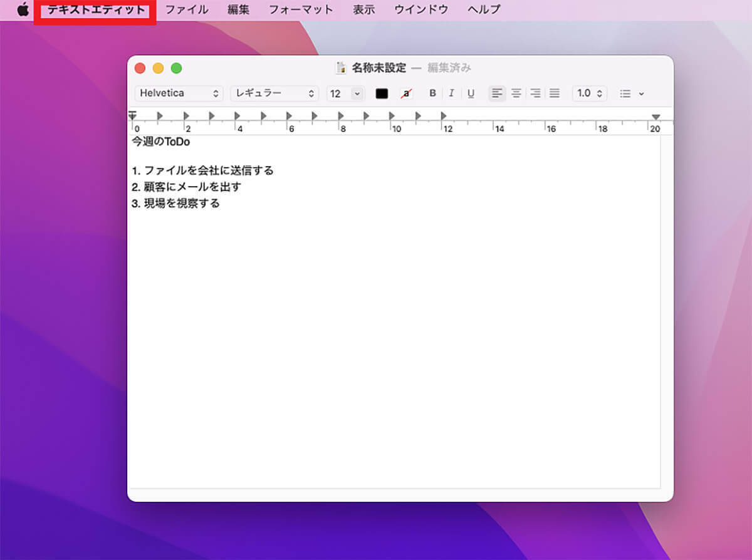Viewport: 752px width, 560px height.
Task: Toggle underline formatting button
Action: (471, 93)
